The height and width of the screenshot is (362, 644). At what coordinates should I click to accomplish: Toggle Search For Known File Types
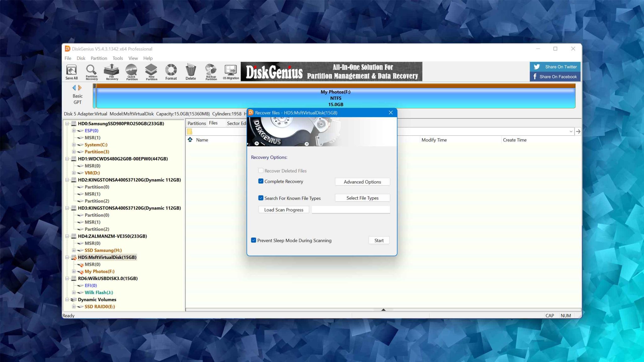[x=261, y=198]
